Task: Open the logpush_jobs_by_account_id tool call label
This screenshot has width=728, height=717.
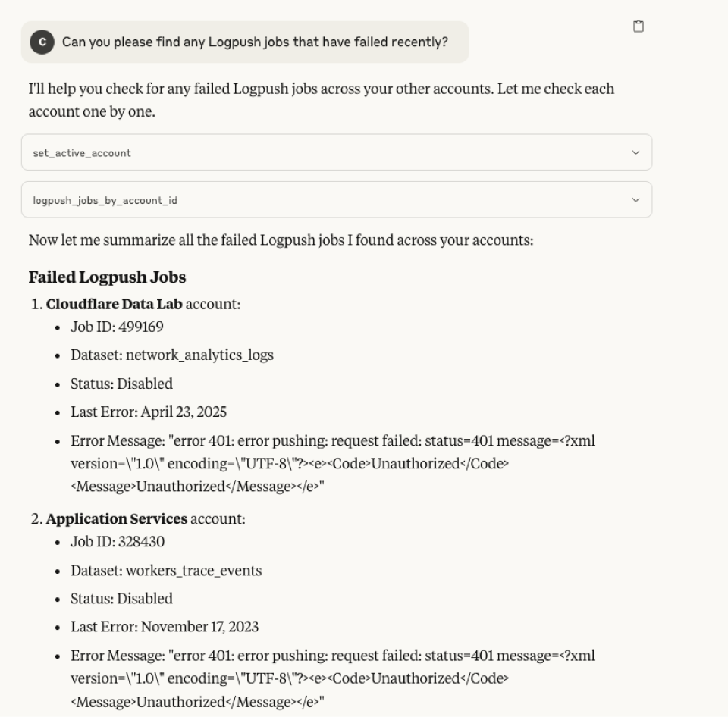Action: [x=105, y=201]
